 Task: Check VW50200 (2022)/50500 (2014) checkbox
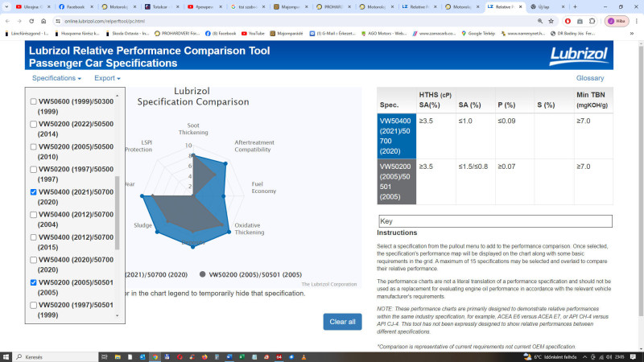pyautogui.click(x=33, y=124)
